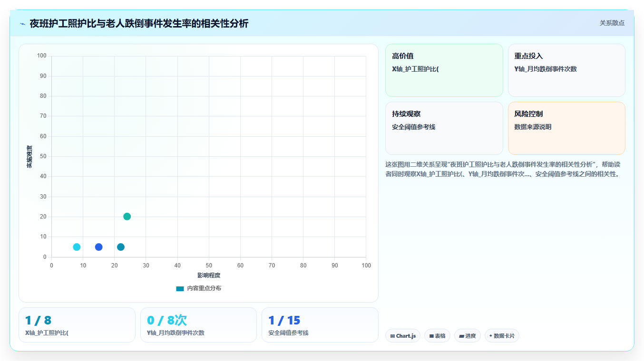Open the 风险控制 quadrant card
This screenshot has height=361, width=644.
point(566,128)
